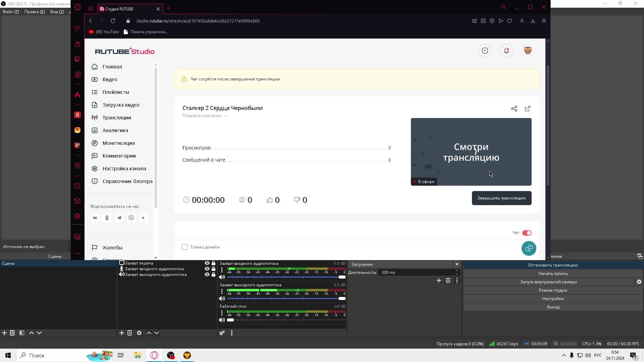Toggle the Чат switch off
Screen dimensions: 644x362
[527, 233]
